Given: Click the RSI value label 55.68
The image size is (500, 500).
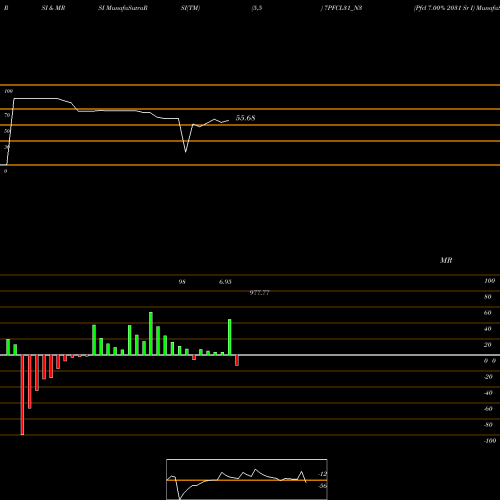Looking at the screenshot, I should [245, 118].
